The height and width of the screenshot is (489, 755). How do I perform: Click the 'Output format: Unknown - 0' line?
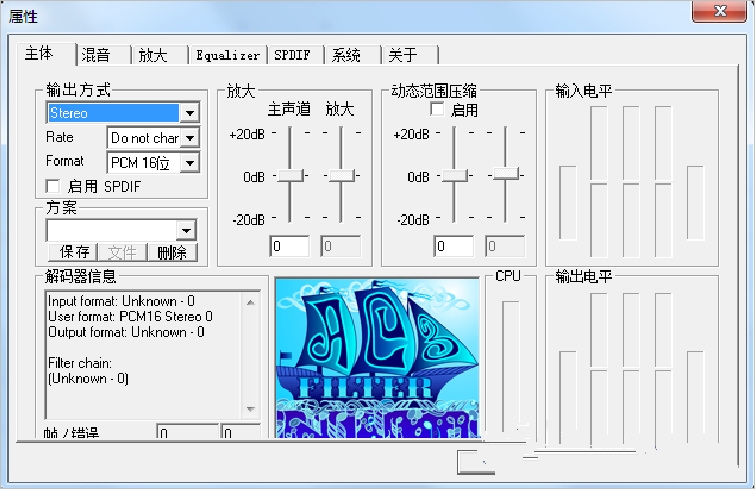(126, 332)
